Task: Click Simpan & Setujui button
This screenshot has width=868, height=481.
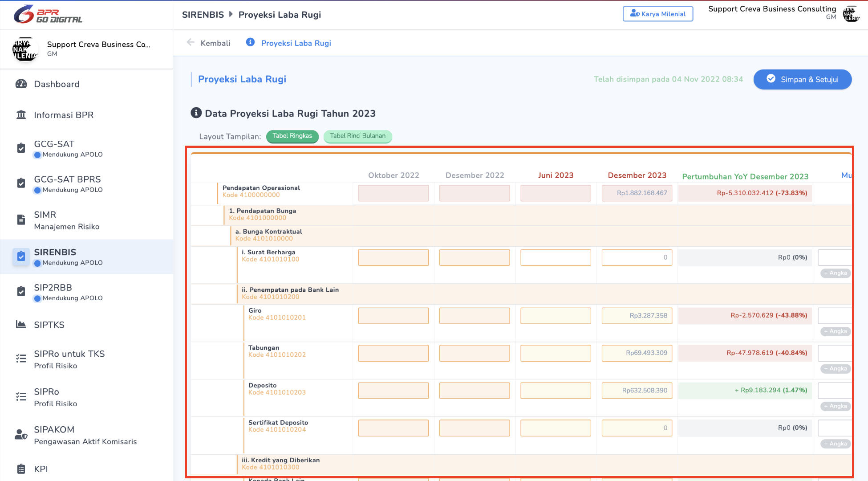Action: click(x=802, y=79)
